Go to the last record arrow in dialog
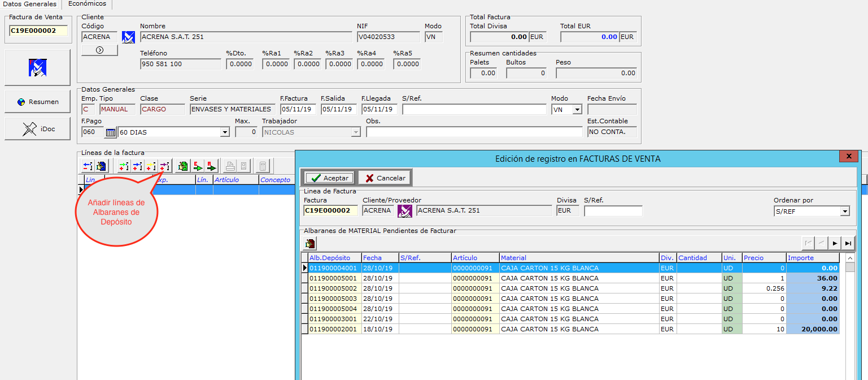 848,243
